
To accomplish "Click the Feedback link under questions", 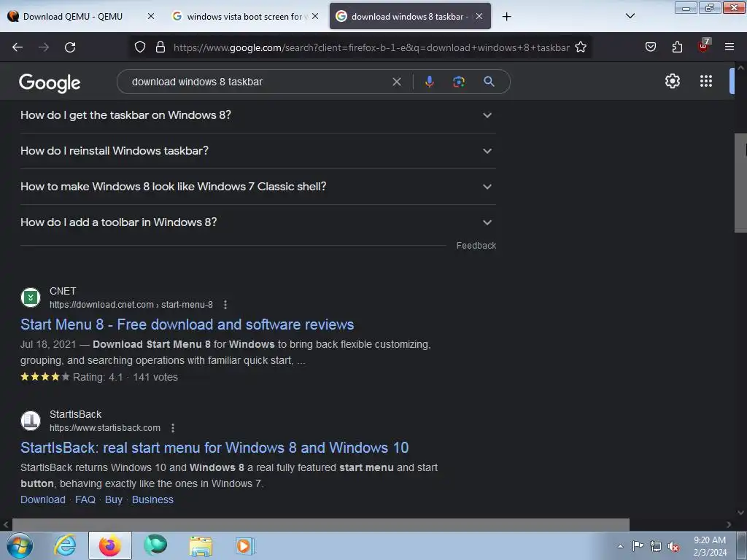I will [476, 246].
